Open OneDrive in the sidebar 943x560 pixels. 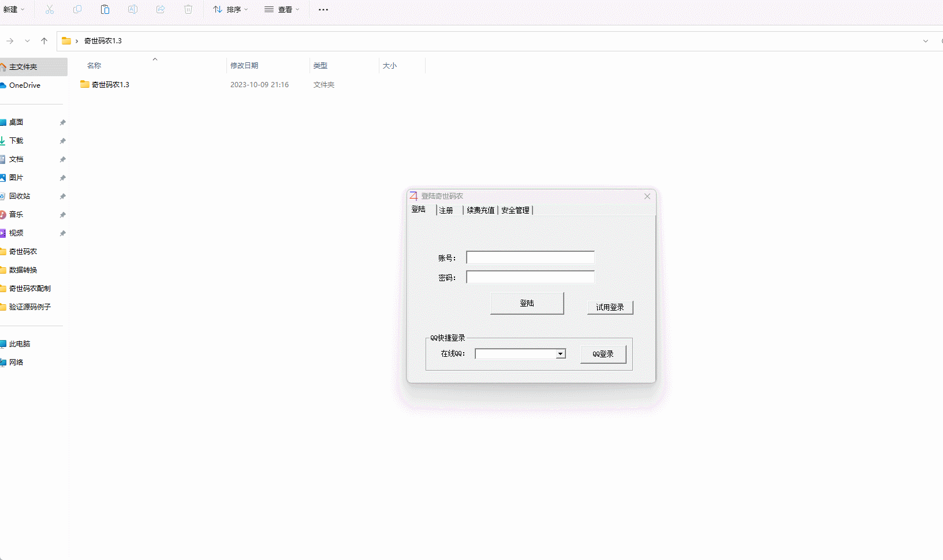pos(25,85)
